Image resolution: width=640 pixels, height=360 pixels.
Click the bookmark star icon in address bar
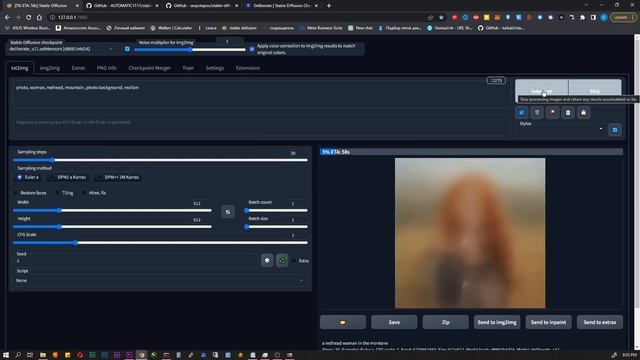click(441, 18)
